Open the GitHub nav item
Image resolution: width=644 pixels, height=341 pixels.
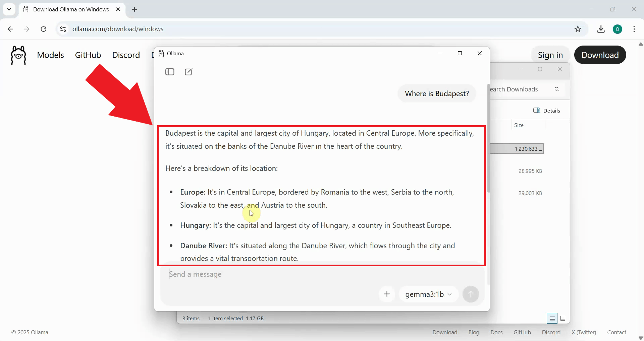point(88,55)
